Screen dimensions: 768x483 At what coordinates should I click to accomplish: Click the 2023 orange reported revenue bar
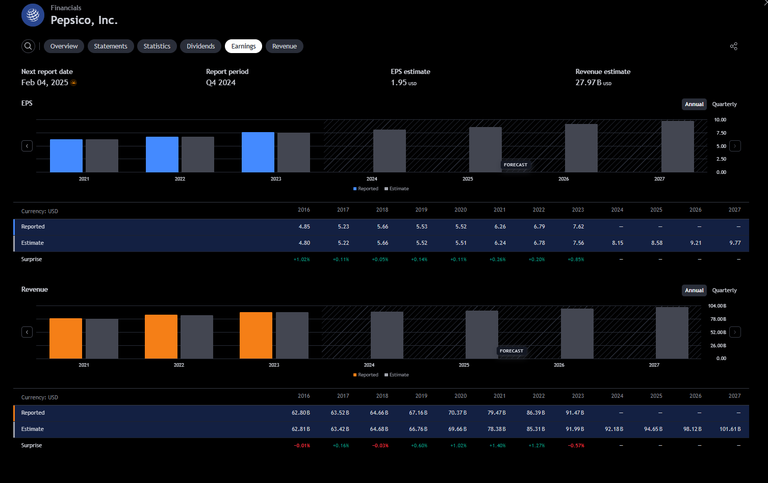pyautogui.click(x=256, y=336)
